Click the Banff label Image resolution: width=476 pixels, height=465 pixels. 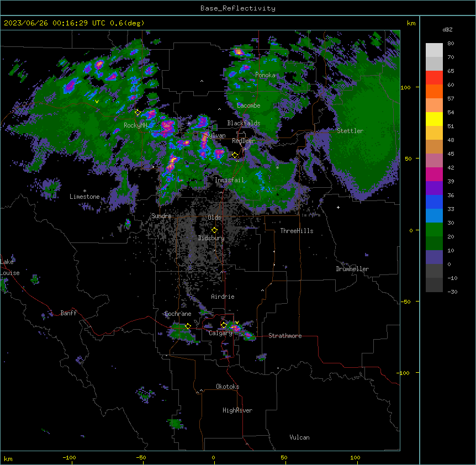pyautogui.click(x=68, y=313)
